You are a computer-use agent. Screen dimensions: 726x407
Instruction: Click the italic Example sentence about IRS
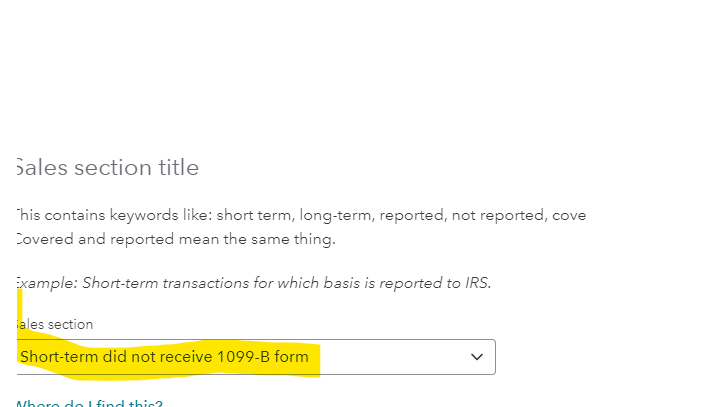tap(254, 283)
